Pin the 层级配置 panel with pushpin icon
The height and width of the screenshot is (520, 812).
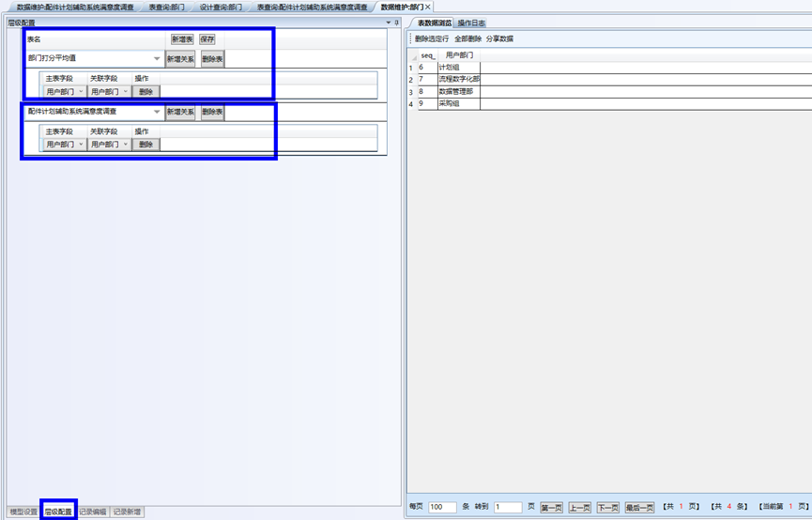397,23
